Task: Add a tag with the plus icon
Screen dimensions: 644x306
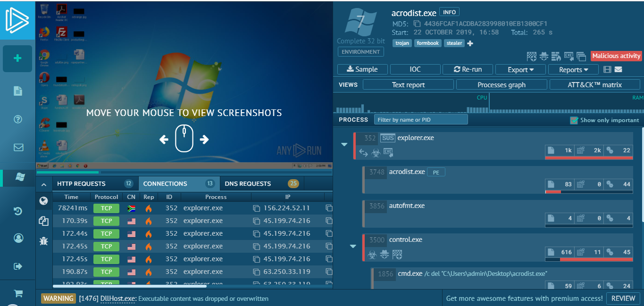Action: pos(470,43)
